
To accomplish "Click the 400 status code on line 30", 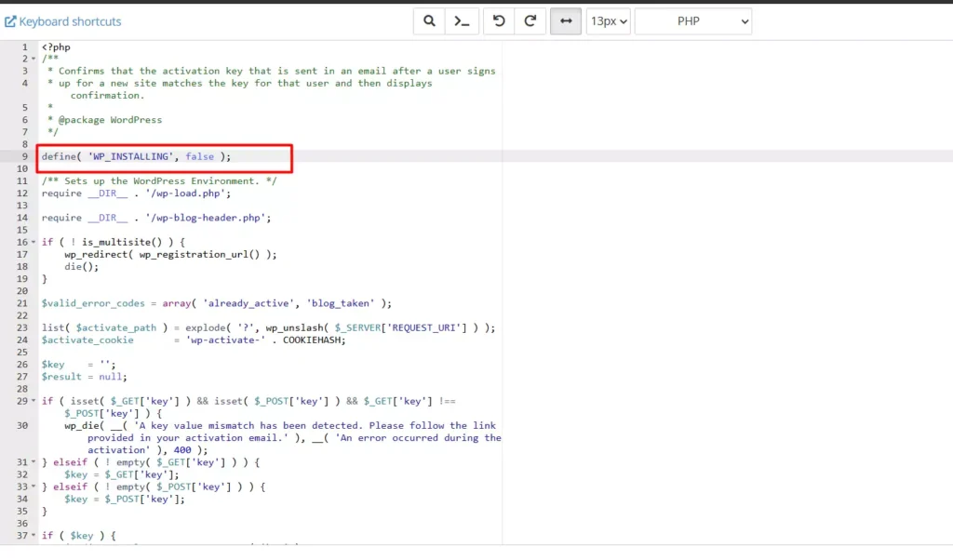I will [182, 450].
